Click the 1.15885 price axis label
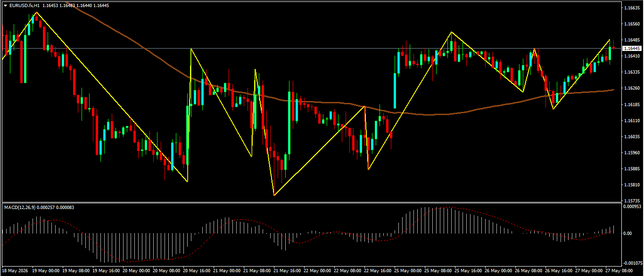The height and width of the screenshot is (276, 644). click(631, 169)
